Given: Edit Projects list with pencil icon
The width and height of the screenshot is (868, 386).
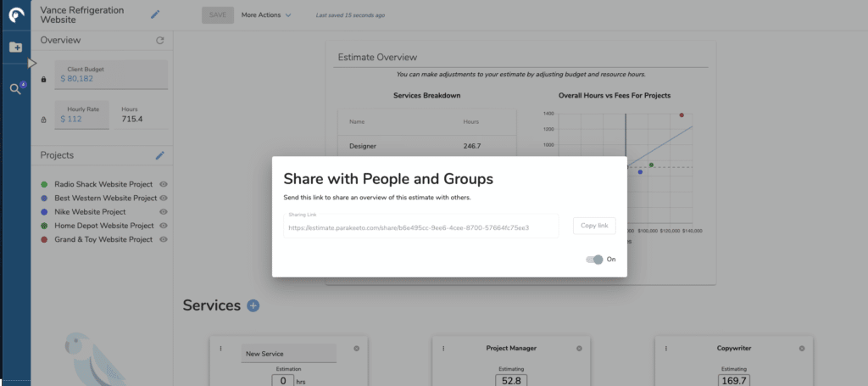Looking at the screenshot, I should coord(159,155).
